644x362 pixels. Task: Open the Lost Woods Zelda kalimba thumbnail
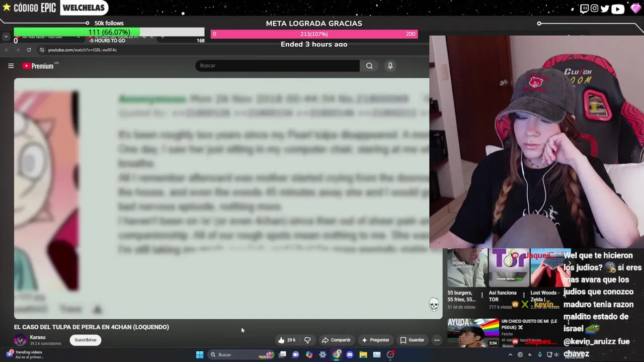pyautogui.click(x=550, y=268)
